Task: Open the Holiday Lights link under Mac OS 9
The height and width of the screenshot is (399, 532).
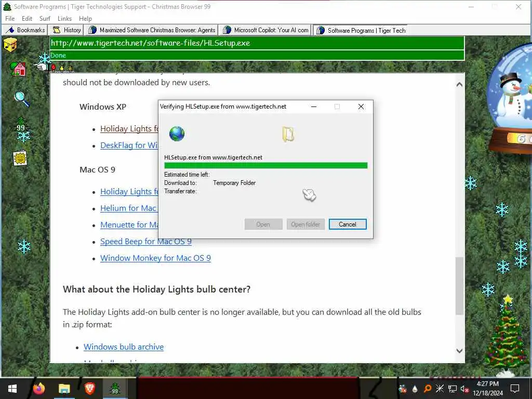Action: point(129,191)
